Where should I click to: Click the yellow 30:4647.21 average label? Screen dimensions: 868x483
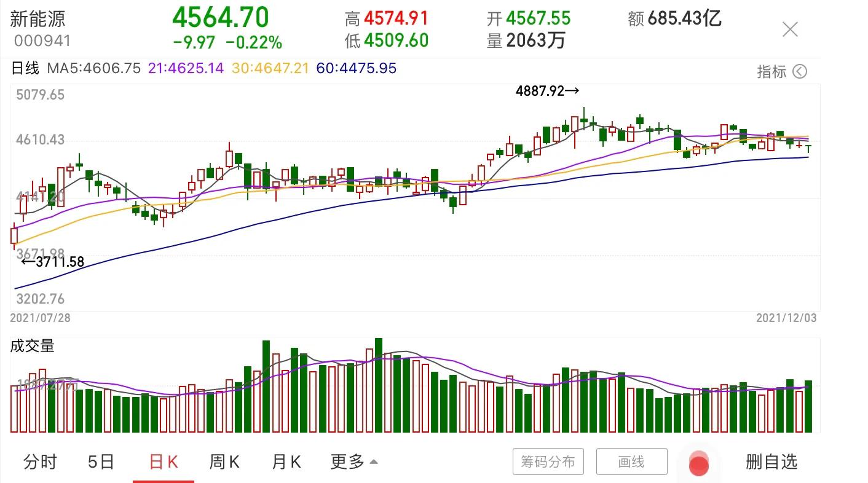coord(270,68)
